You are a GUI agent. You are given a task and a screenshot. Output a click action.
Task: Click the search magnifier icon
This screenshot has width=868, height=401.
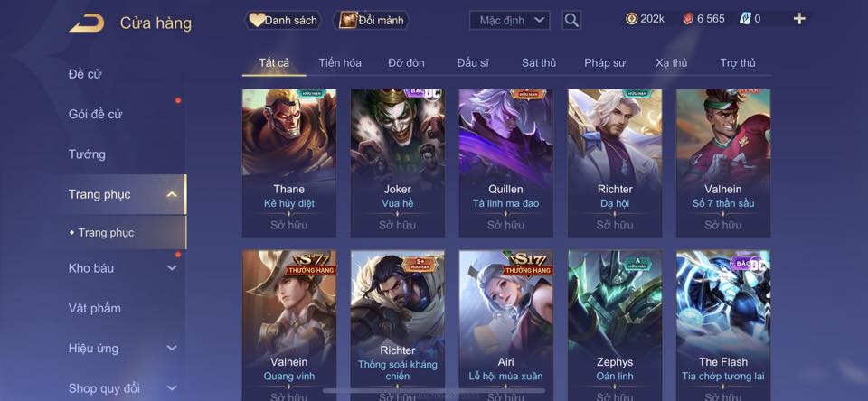coord(571,21)
